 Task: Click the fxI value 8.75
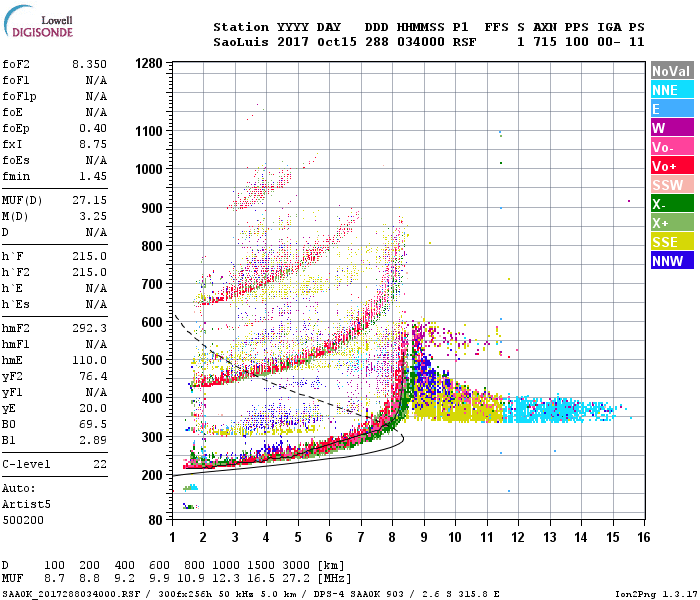coord(93,144)
